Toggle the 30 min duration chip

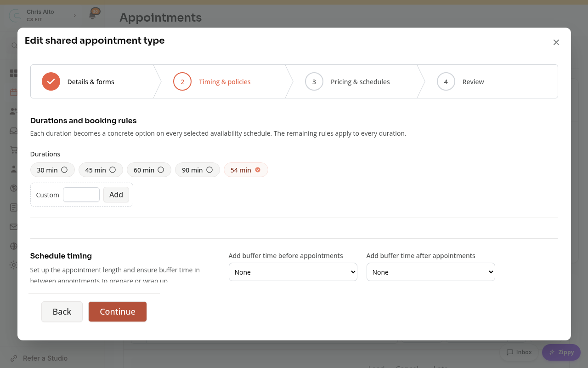tap(52, 170)
